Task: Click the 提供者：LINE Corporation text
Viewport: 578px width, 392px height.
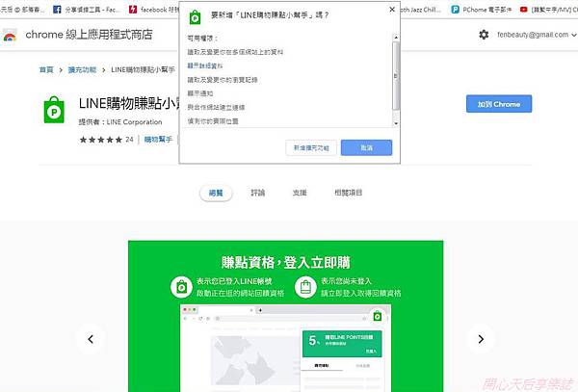Action: pyautogui.click(x=120, y=122)
